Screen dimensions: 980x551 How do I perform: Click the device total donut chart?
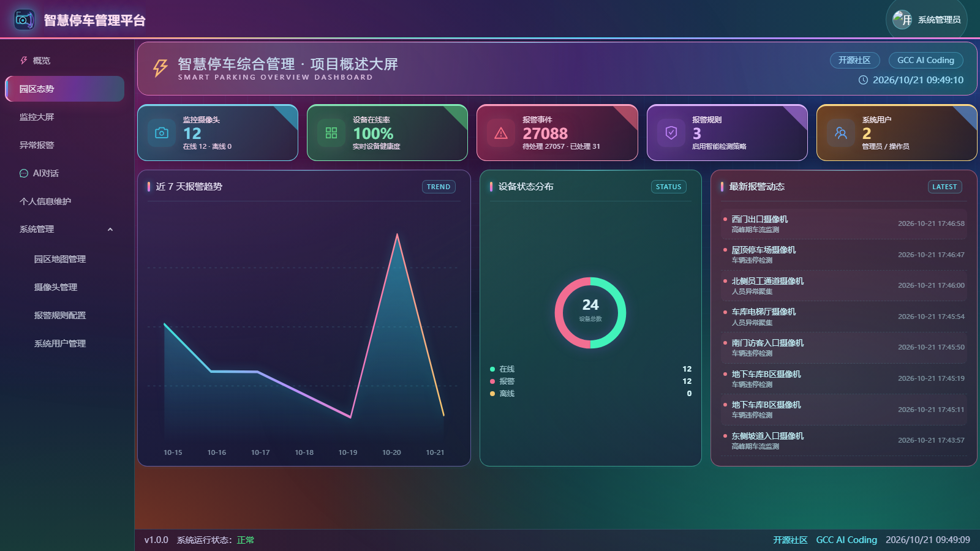590,313
